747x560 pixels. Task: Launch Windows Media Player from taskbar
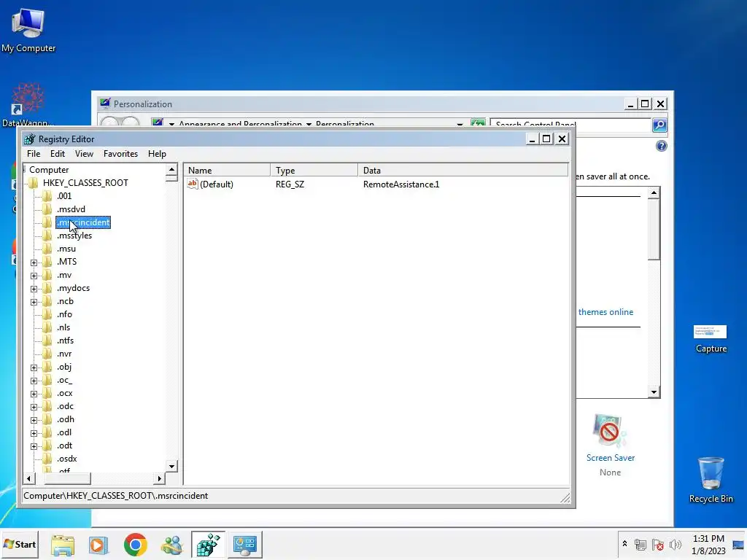click(98, 545)
